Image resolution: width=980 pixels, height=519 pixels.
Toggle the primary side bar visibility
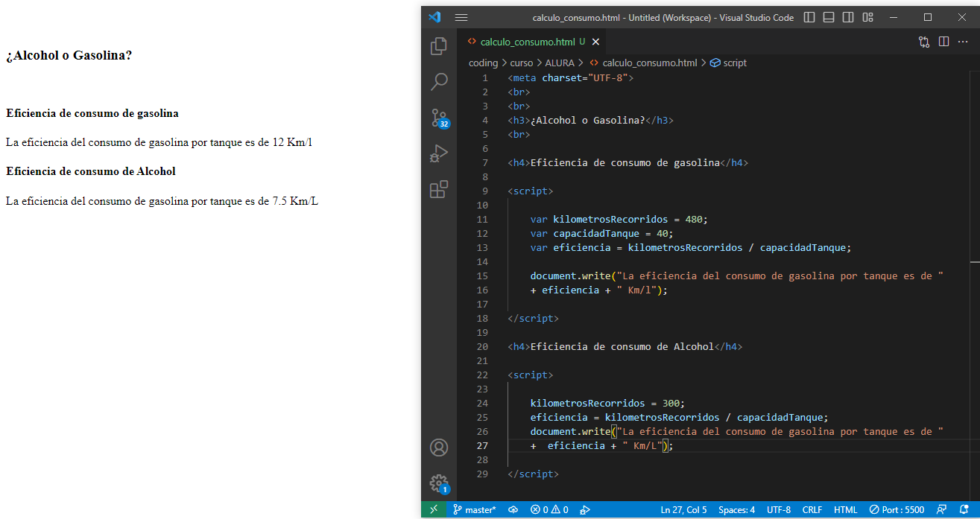point(809,17)
